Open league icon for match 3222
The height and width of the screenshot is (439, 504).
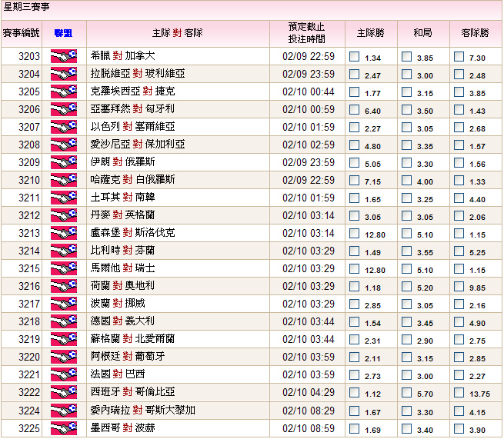pyautogui.click(x=64, y=392)
